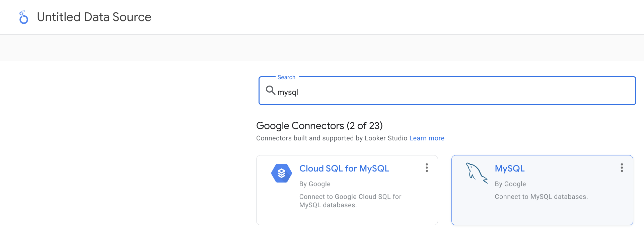The height and width of the screenshot is (237, 644).
Task: Select the Cloud SQL for MySQL connector title
Action: [x=344, y=168]
